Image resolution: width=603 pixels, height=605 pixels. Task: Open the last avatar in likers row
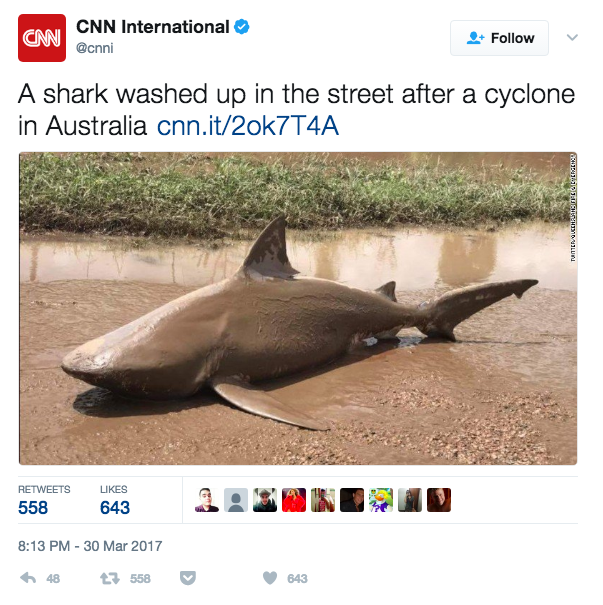pyautogui.click(x=439, y=500)
